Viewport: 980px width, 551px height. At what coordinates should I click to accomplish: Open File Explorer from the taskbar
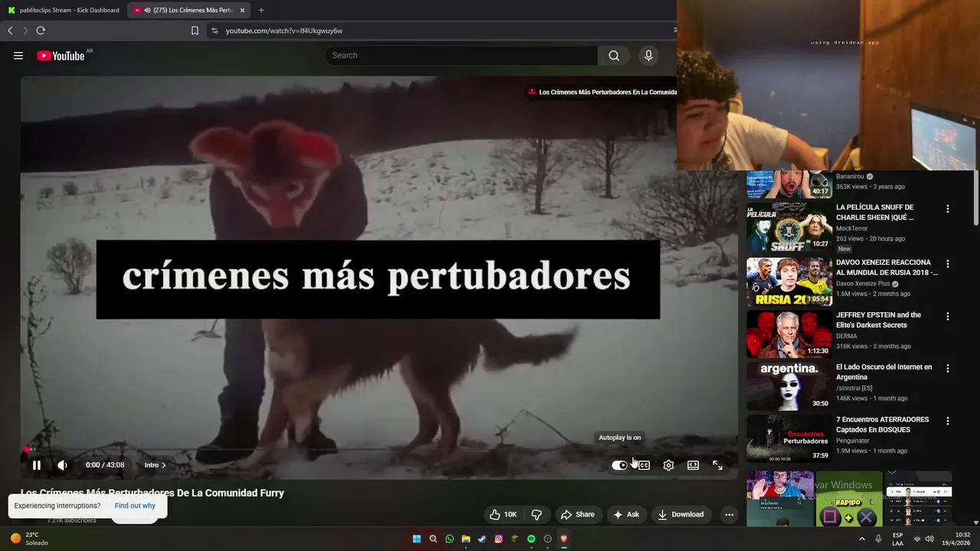[x=465, y=539]
